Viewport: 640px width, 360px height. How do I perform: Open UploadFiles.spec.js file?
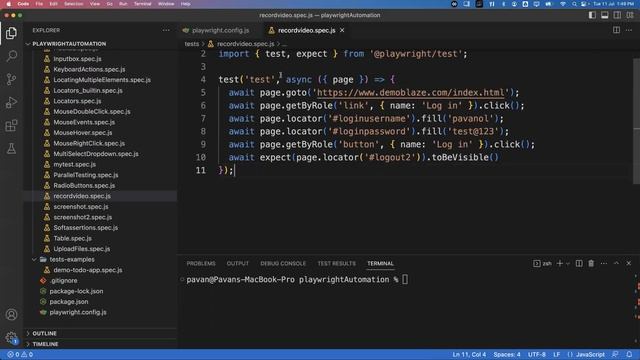click(82, 249)
